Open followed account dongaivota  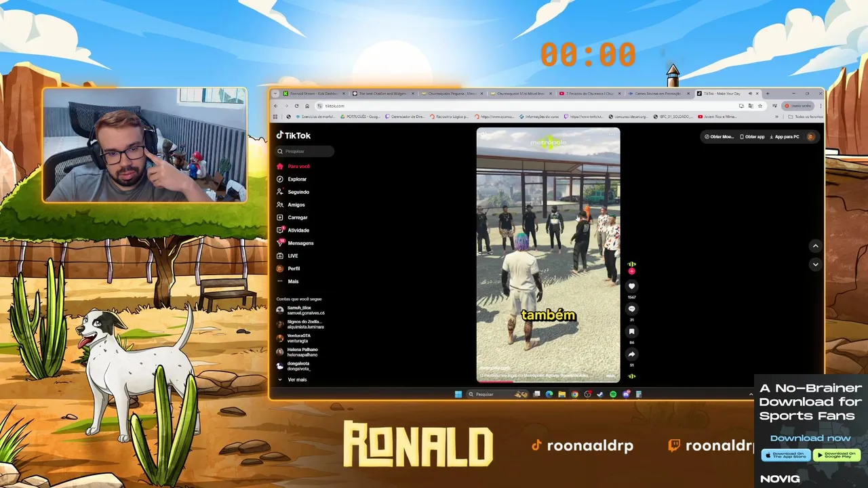pyautogui.click(x=294, y=366)
